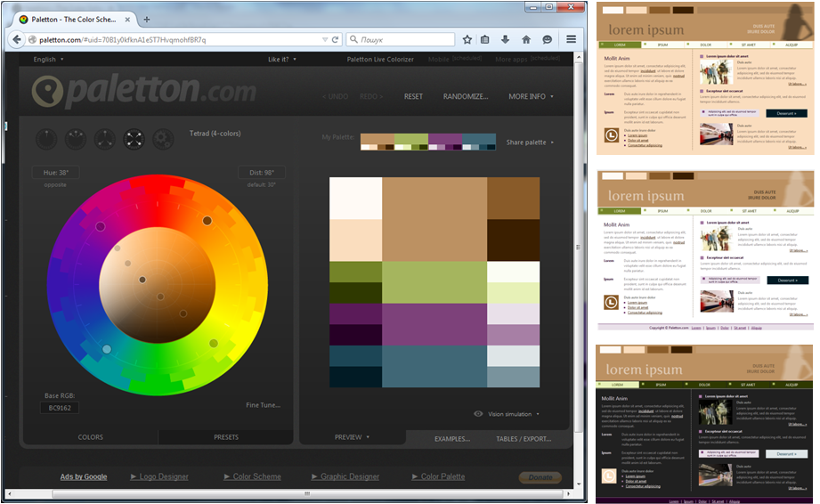Expand the MORE INFO menu

coord(531,96)
